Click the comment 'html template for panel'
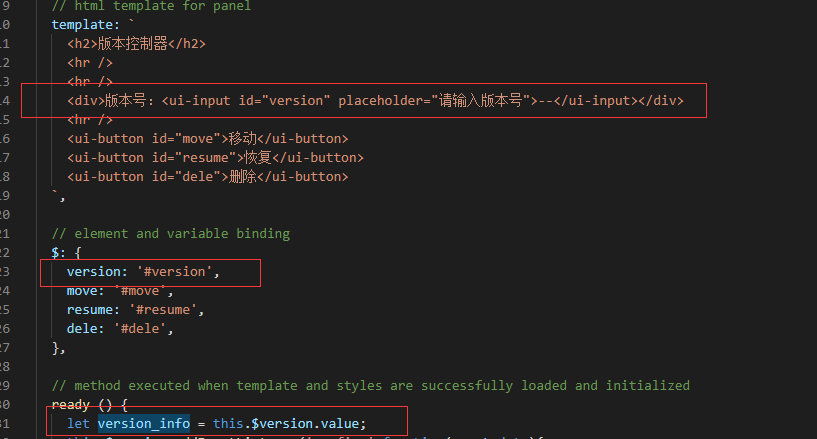This screenshot has height=439, width=817. tap(160, 6)
